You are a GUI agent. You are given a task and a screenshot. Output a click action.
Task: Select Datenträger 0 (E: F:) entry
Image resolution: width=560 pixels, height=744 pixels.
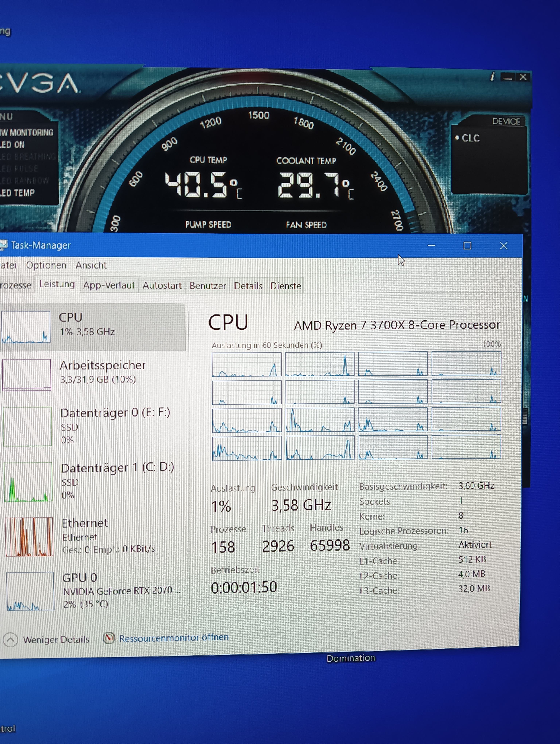(x=94, y=426)
